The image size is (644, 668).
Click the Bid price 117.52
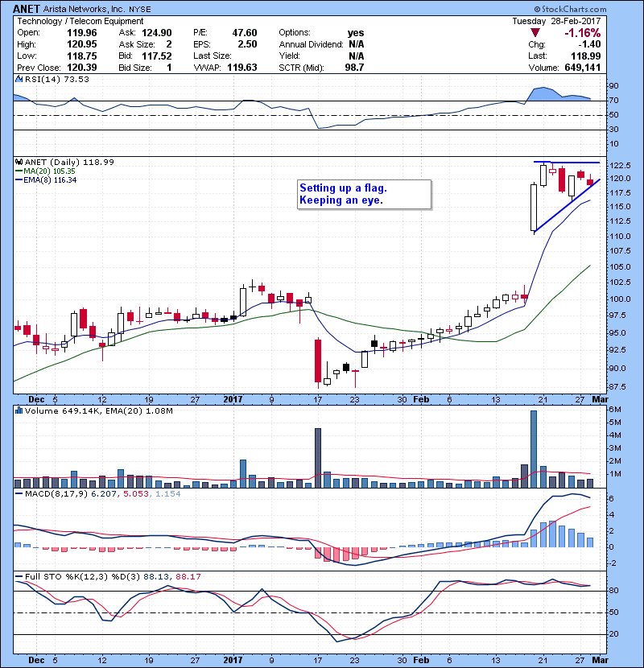pos(157,56)
